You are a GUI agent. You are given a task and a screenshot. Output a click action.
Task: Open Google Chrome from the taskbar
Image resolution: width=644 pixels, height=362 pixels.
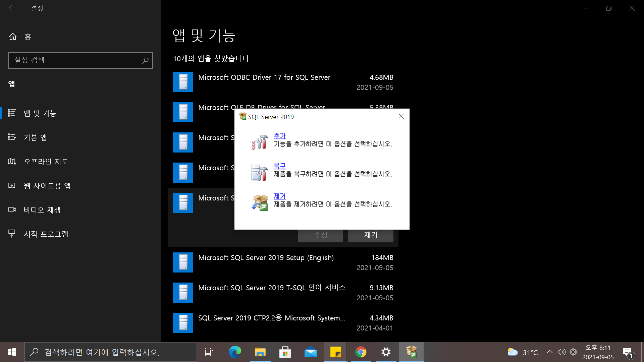(x=361, y=352)
